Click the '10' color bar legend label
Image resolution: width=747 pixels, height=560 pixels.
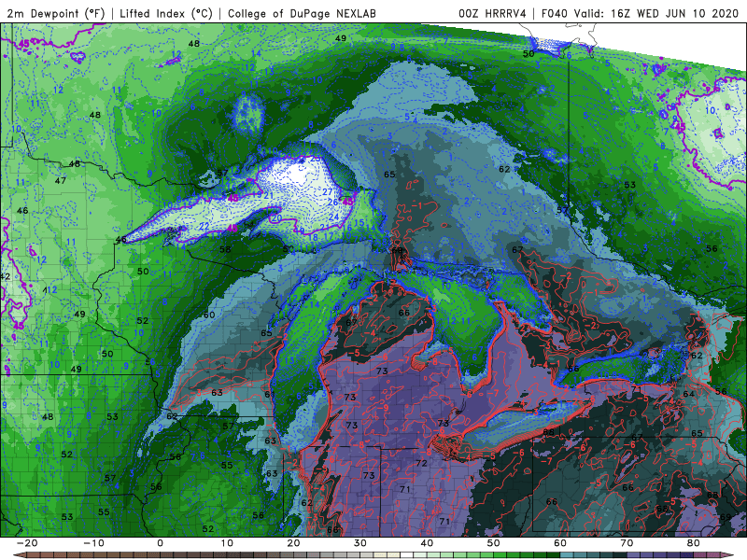pyautogui.click(x=227, y=543)
